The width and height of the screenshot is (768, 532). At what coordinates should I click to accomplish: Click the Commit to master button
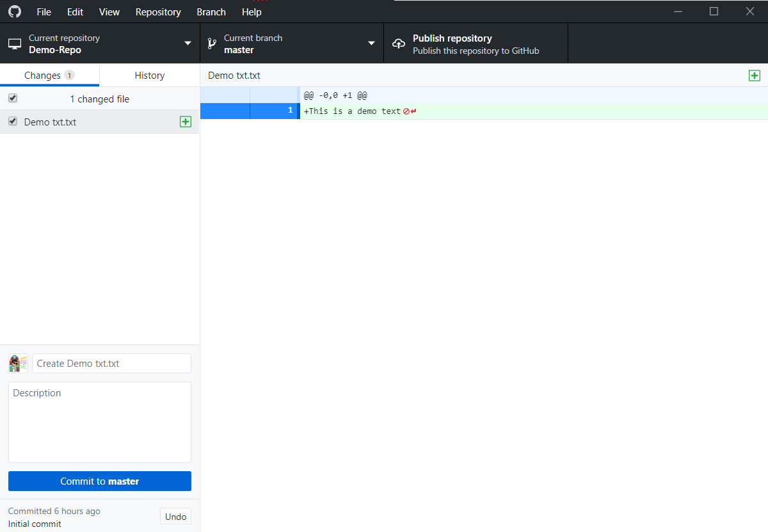pos(99,481)
